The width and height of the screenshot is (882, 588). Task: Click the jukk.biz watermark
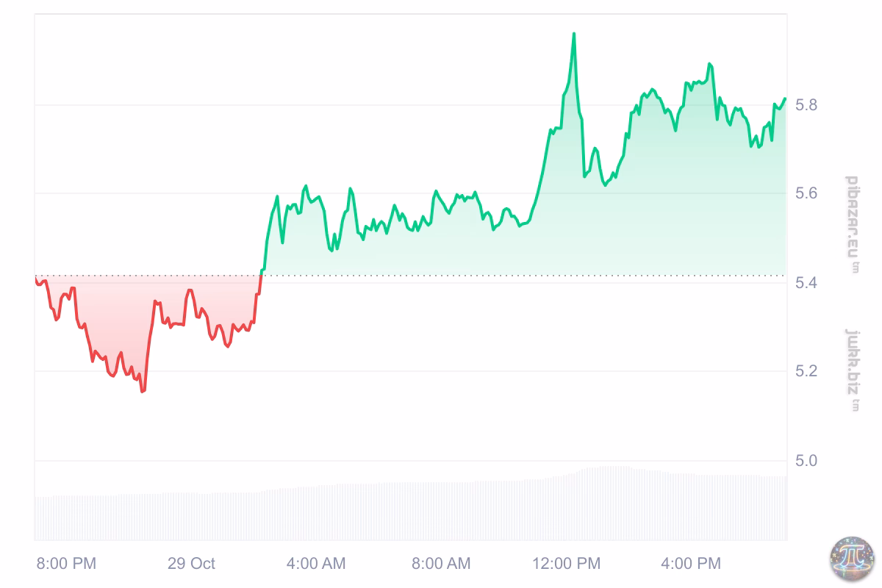click(852, 370)
